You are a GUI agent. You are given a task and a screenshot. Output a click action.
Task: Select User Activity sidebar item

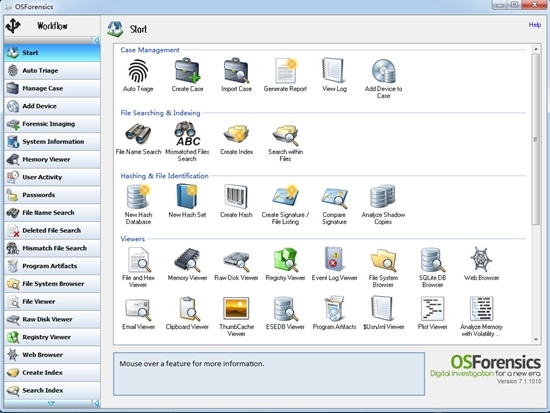[52, 177]
